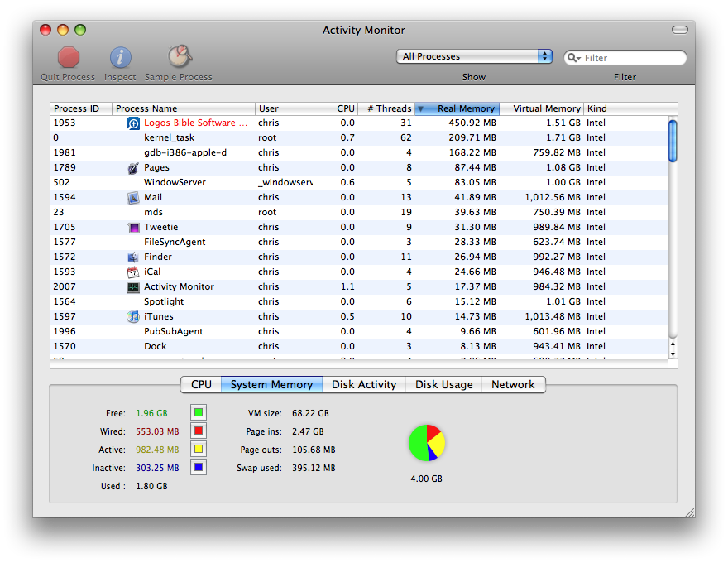Click the memory usage pie chart
Screen dimensions: 728x563
tap(427, 443)
